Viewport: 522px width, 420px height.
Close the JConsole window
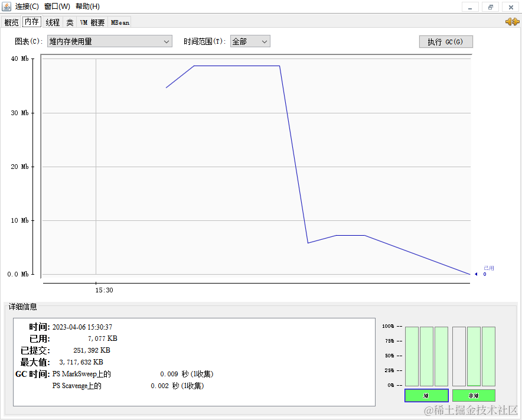click(511, 7)
